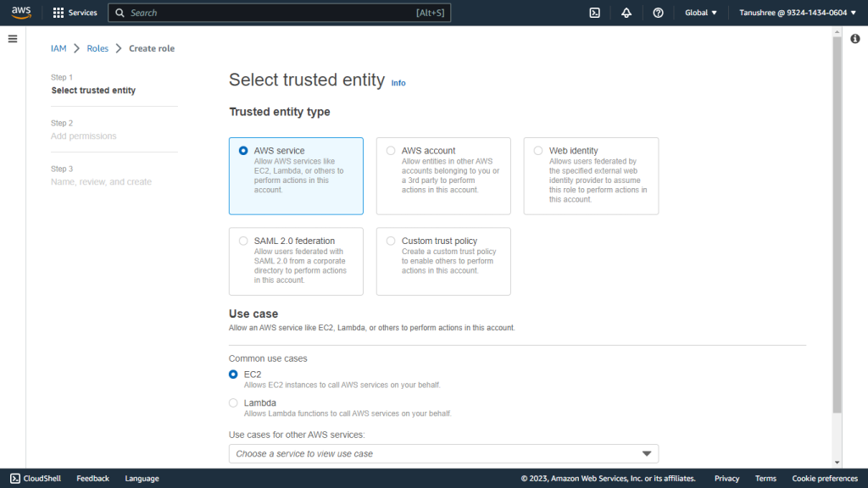The width and height of the screenshot is (868, 488).
Task: Click the CloudShell icon in the footer
Action: point(15,479)
